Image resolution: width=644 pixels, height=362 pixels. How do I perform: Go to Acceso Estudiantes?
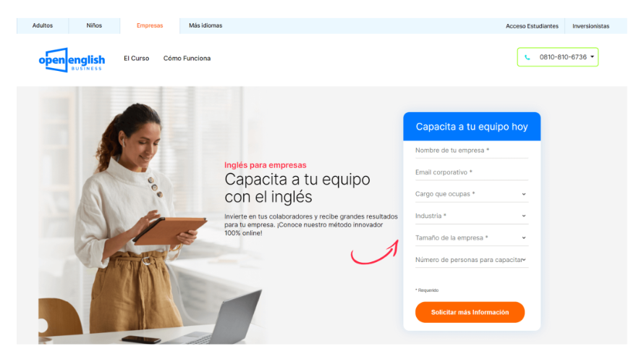(532, 26)
